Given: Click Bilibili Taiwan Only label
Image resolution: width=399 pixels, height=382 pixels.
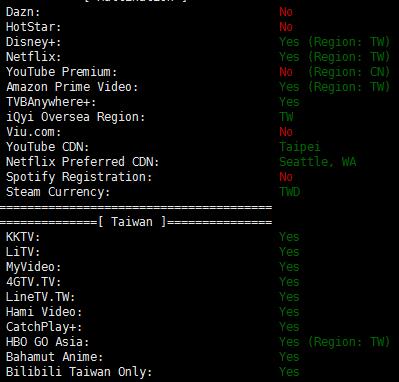Looking at the screenshot, I should (x=79, y=372).
